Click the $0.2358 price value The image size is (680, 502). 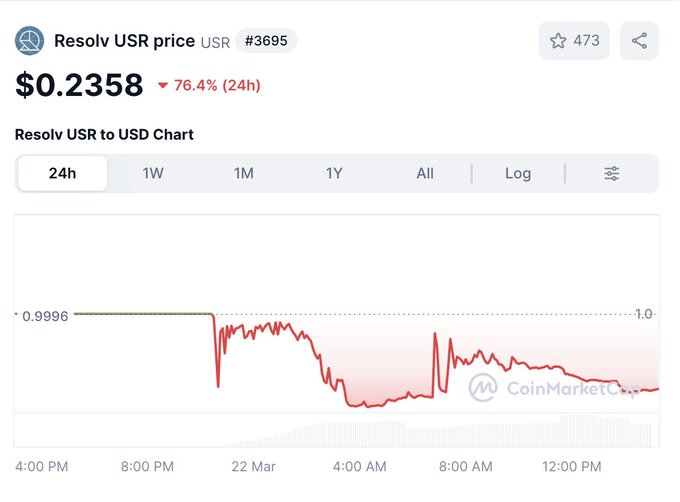(79, 85)
